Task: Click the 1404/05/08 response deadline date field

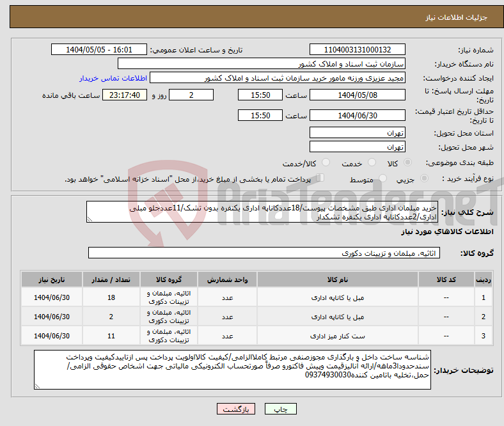Action: pos(357,95)
